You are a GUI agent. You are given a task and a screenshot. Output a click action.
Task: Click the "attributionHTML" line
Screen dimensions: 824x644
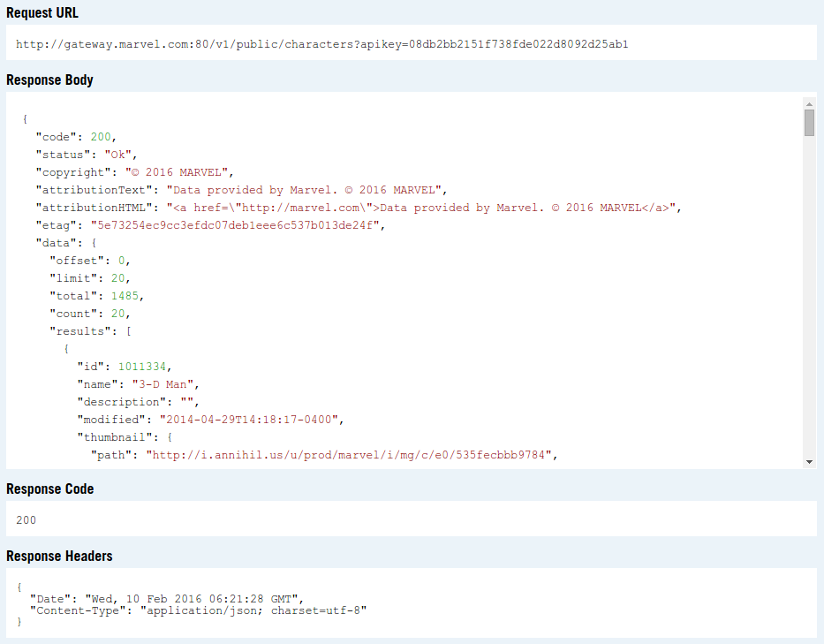click(359, 208)
